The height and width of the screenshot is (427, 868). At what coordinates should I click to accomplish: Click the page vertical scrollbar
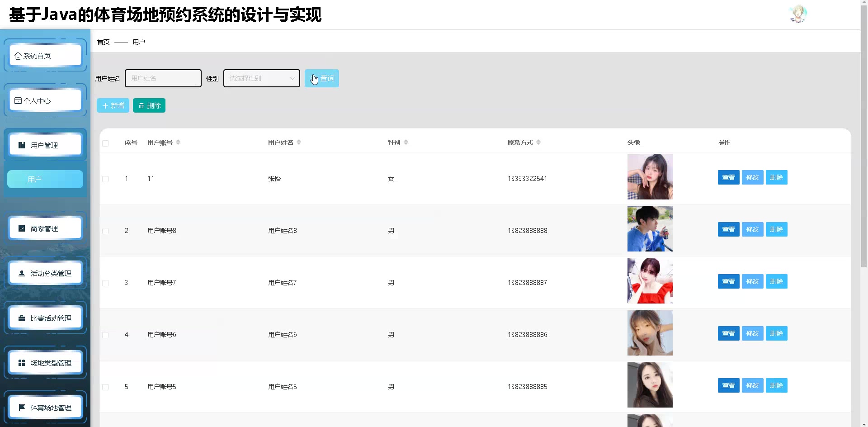(864, 136)
